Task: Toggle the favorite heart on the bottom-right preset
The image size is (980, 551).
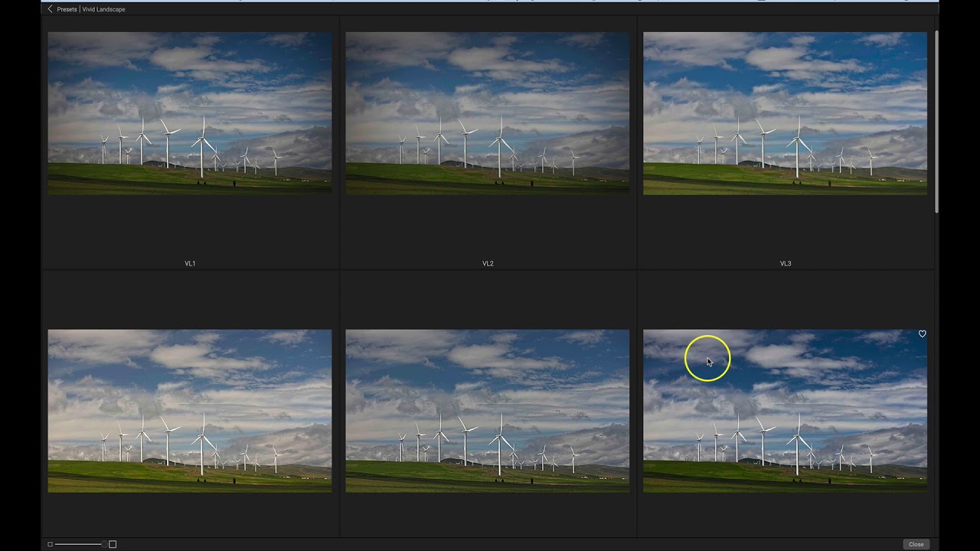Action: pos(922,334)
